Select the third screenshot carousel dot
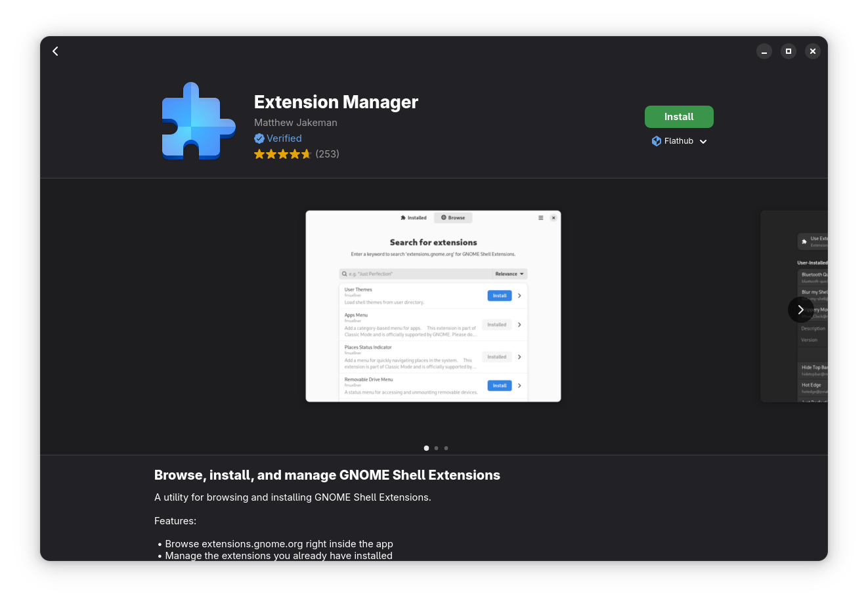Image resolution: width=868 pixels, height=605 pixels. 446,448
